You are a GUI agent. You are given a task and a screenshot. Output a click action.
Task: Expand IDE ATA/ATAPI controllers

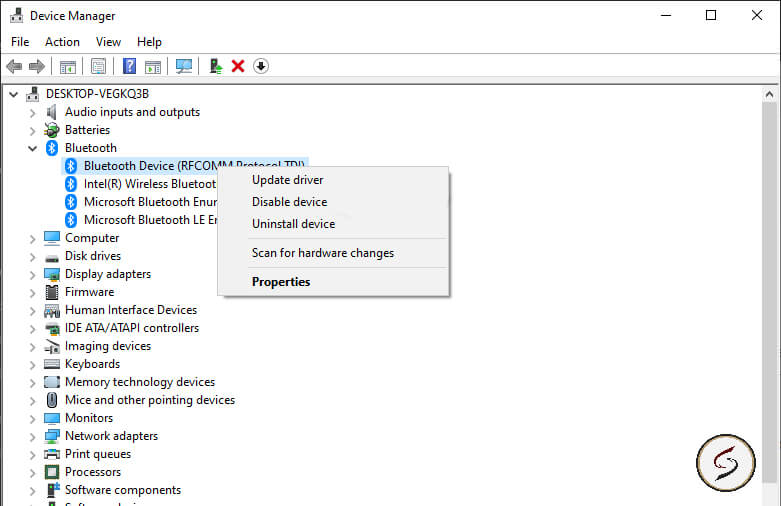(32, 329)
